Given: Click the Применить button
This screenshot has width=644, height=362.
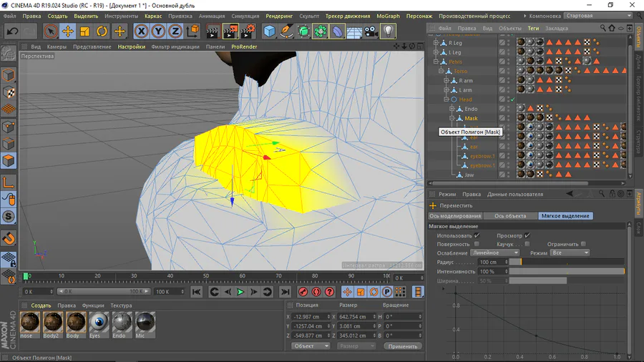Looking at the screenshot, I should (x=402, y=346).
